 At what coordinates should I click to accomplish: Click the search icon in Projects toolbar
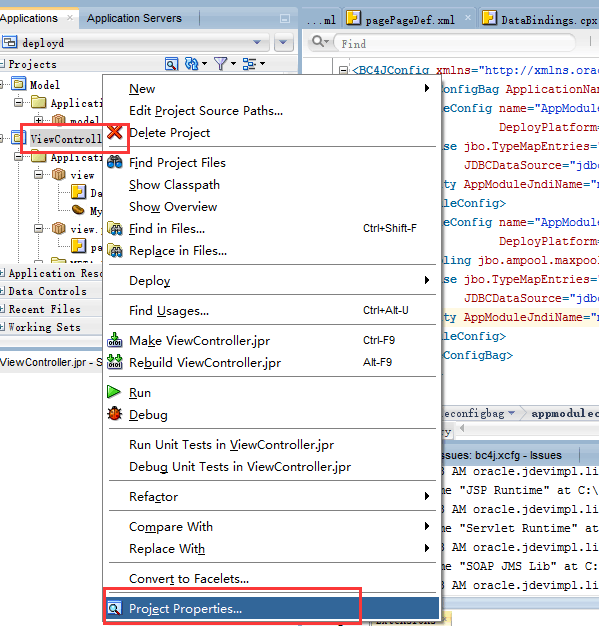point(171,63)
